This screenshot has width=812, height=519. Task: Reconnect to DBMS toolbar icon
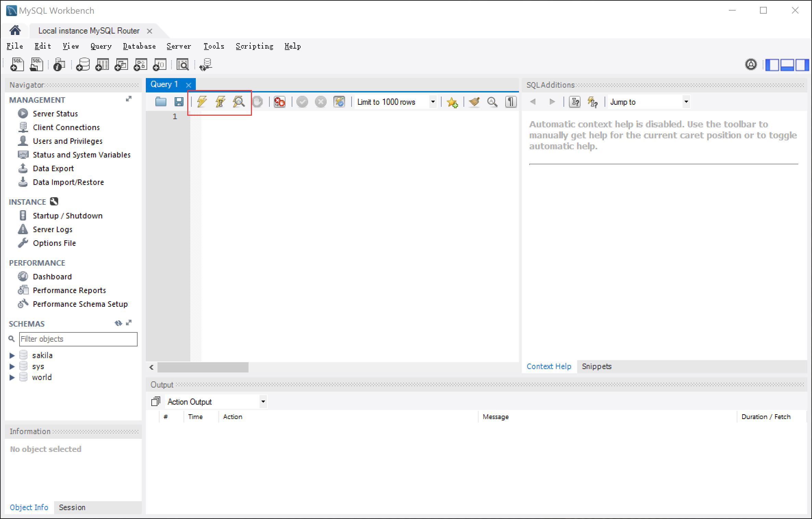206,64
